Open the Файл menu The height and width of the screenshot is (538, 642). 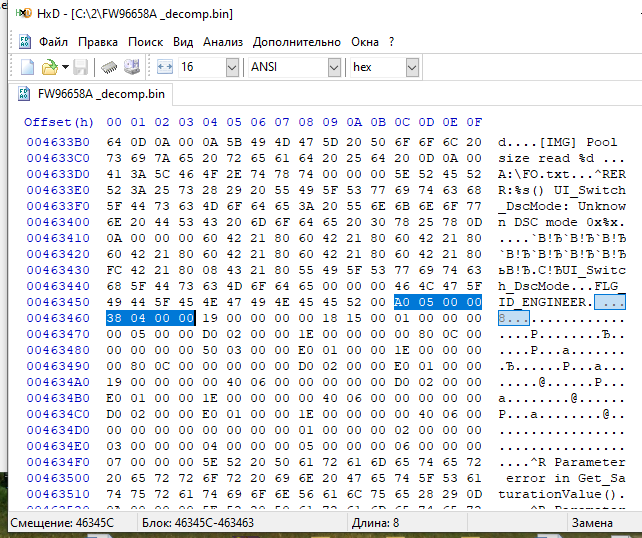pos(53,42)
